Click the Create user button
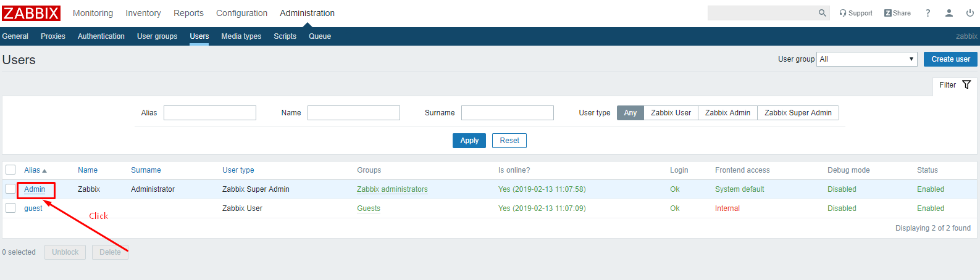 [x=950, y=59]
